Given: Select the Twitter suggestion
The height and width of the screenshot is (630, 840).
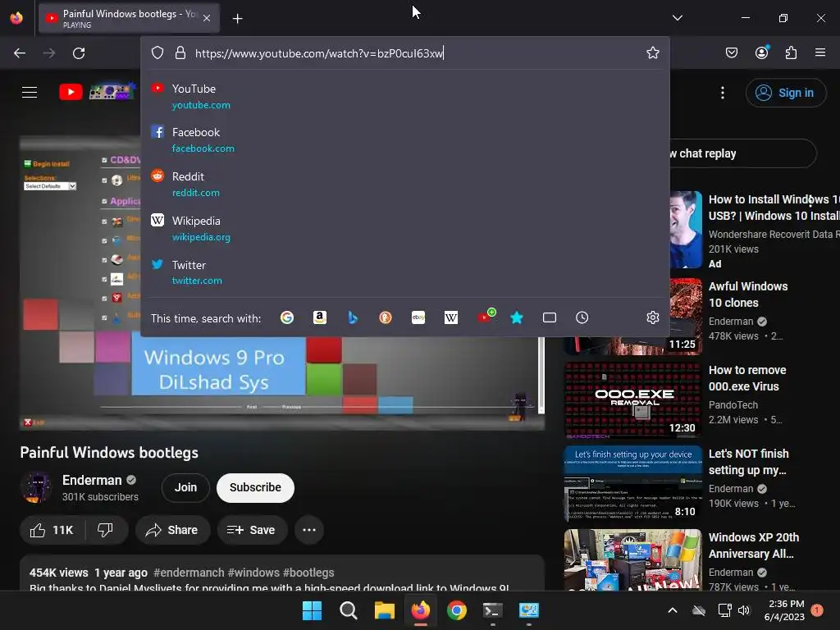Looking at the screenshot, I should (x=405, y=272).
